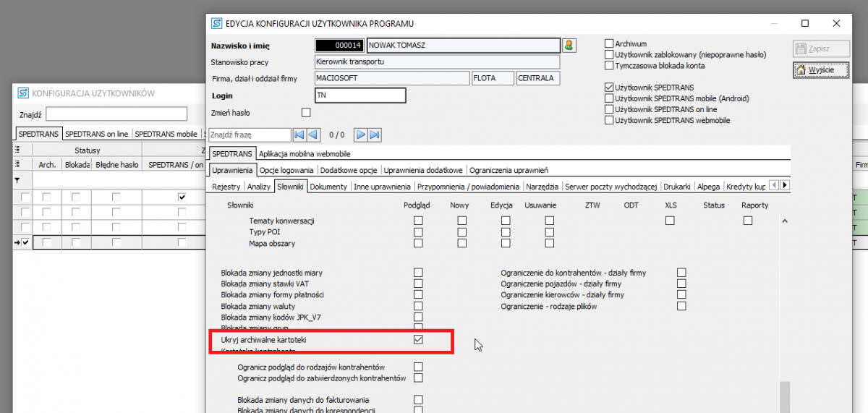Enable Blokada zmiany formy płatności
Screen dimensions: 868x413
(418, 295)
